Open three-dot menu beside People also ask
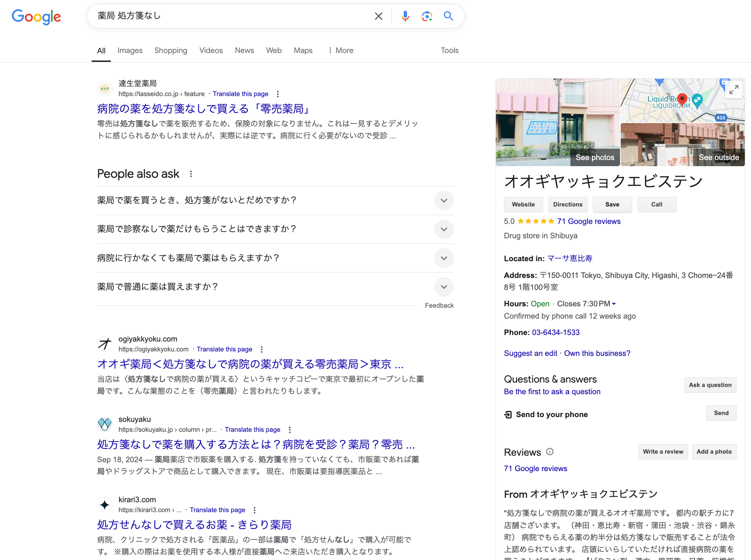Viewport: 751px width, 560px height. coord(191,174)
